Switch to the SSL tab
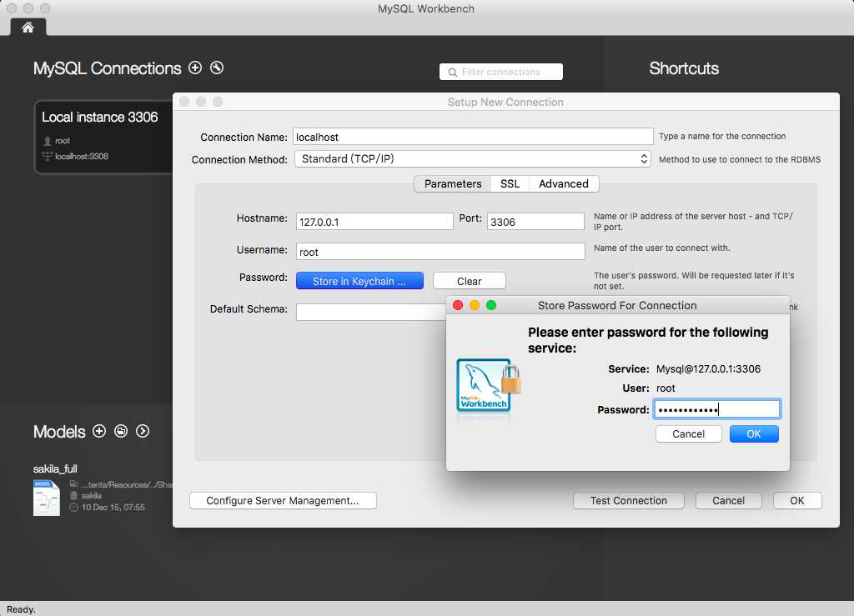854x616 pixels. tap(510, 184)
